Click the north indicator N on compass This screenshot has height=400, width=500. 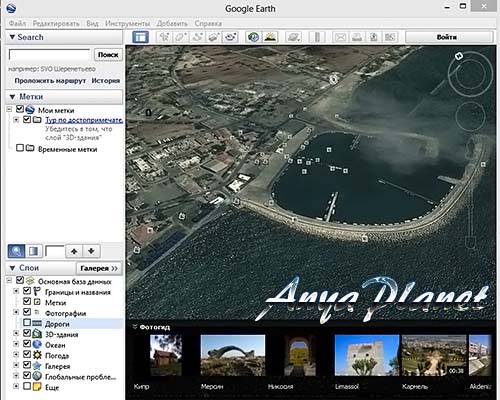459,56
